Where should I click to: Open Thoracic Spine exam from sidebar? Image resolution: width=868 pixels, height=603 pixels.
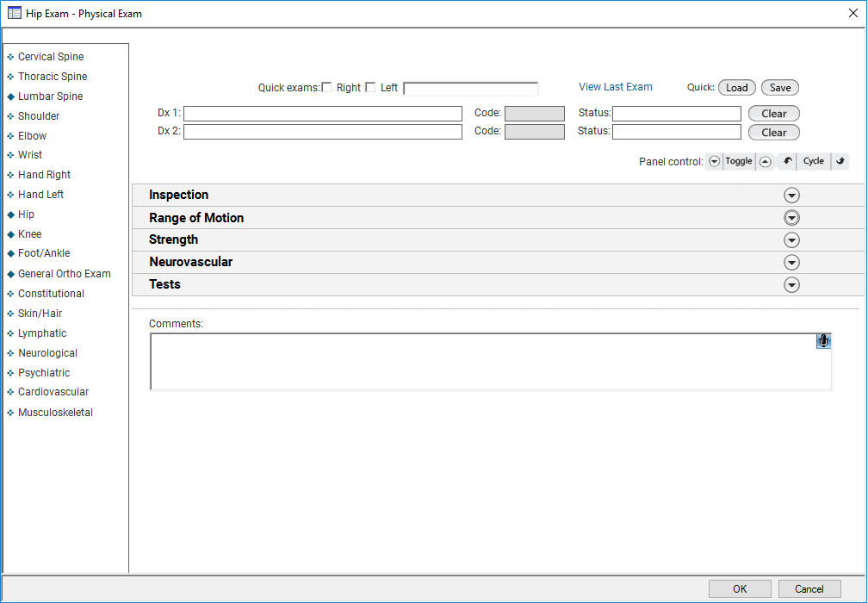(x=53, y=77)
